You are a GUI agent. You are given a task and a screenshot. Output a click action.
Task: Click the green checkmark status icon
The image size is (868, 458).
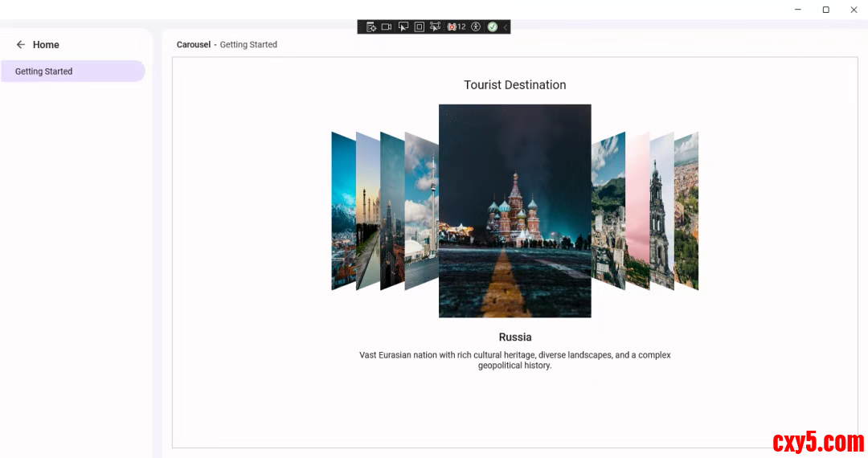[x=492, y=27]
